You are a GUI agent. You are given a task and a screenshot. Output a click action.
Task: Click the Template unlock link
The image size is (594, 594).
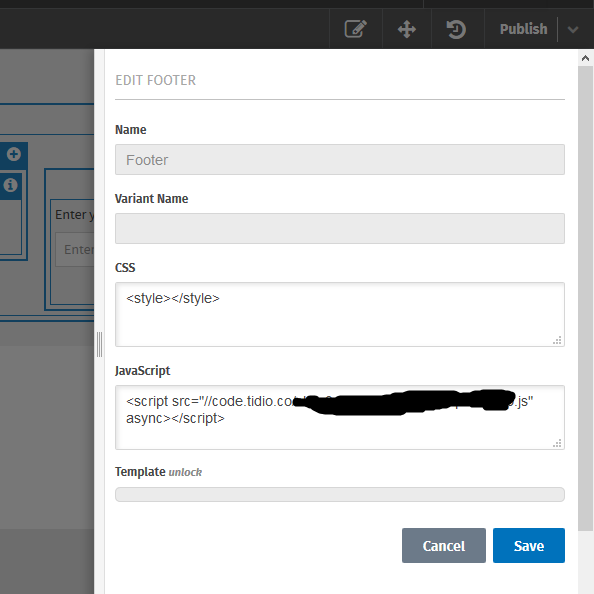(x=185, y=472)
